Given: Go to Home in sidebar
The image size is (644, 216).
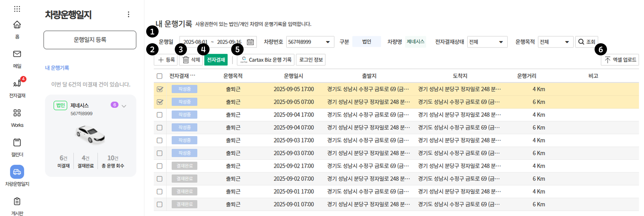Looking at the screenshot, I should 17,25.
